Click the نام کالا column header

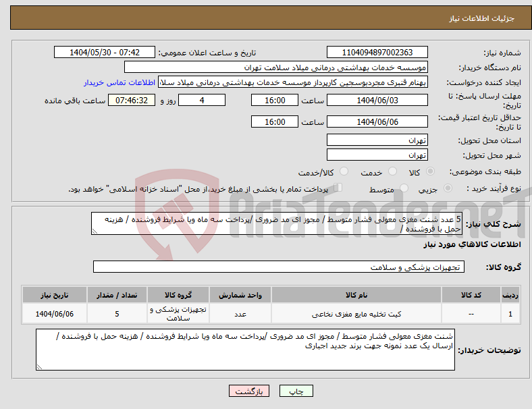[x=356, y=295]
